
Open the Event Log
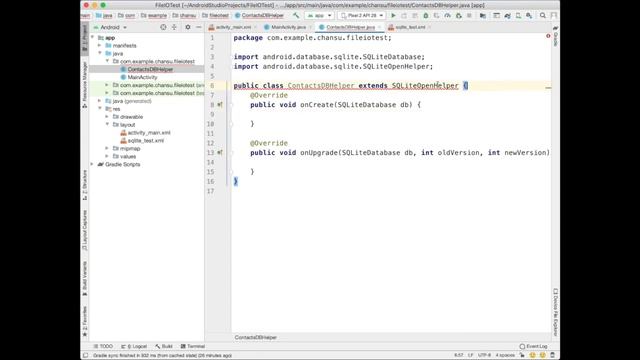[x=533, y=347]
